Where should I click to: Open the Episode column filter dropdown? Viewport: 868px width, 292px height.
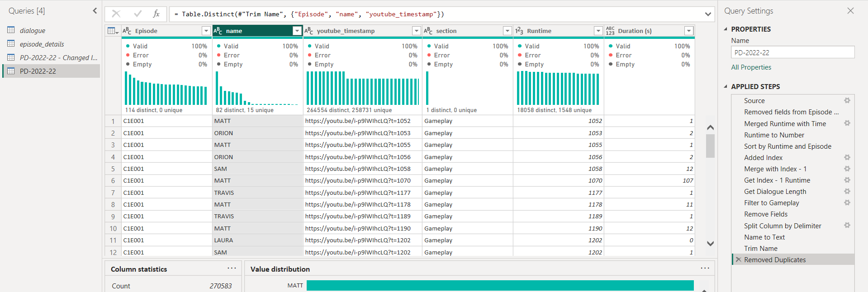(x=206, y=31)
